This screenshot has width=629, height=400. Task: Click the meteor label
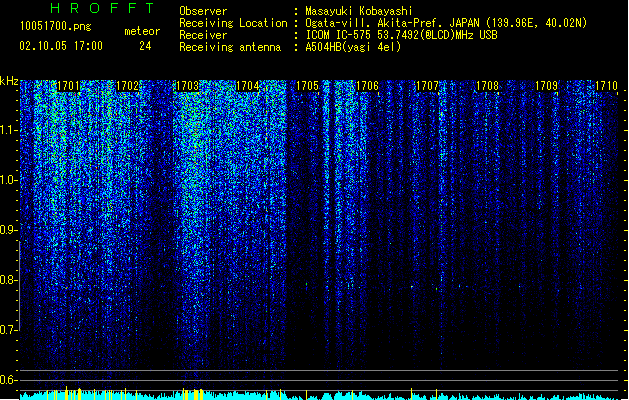[142, 31]
